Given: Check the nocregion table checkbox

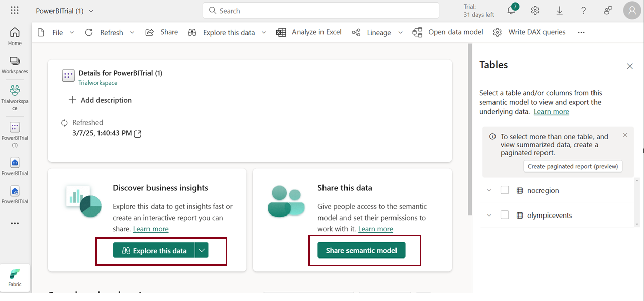Looking at the screenshot, I should click(505, 190).
